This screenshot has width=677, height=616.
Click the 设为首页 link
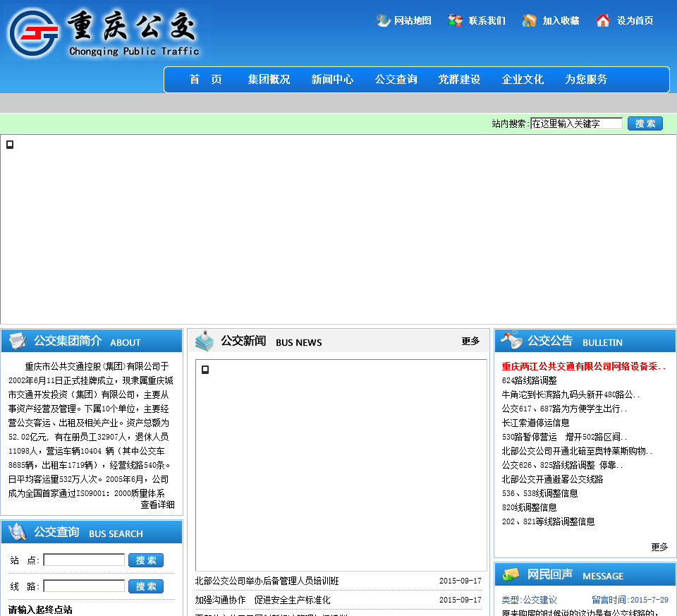pyautogui.click(x=635, y=20)
